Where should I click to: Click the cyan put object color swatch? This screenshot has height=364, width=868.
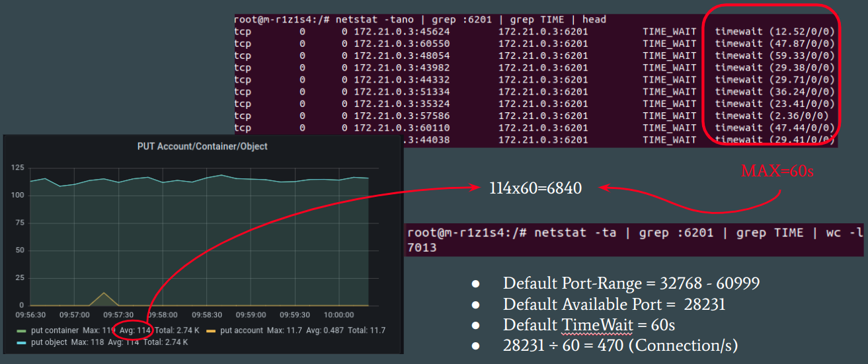[x=21, y=342]
